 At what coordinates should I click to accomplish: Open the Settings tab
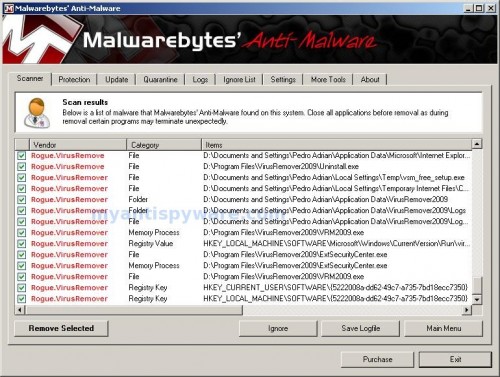283,79
